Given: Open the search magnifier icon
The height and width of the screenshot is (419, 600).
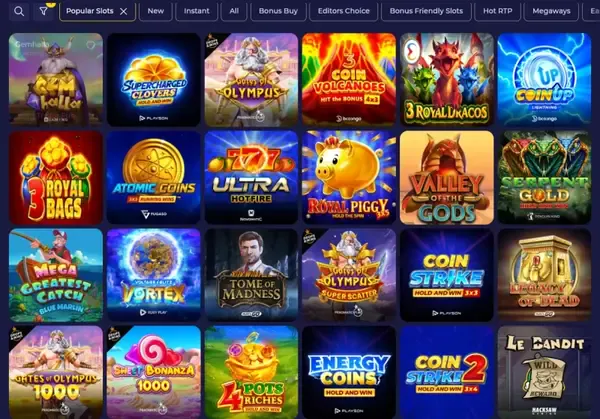Looking at the screenshot, I should pos(19,11).
